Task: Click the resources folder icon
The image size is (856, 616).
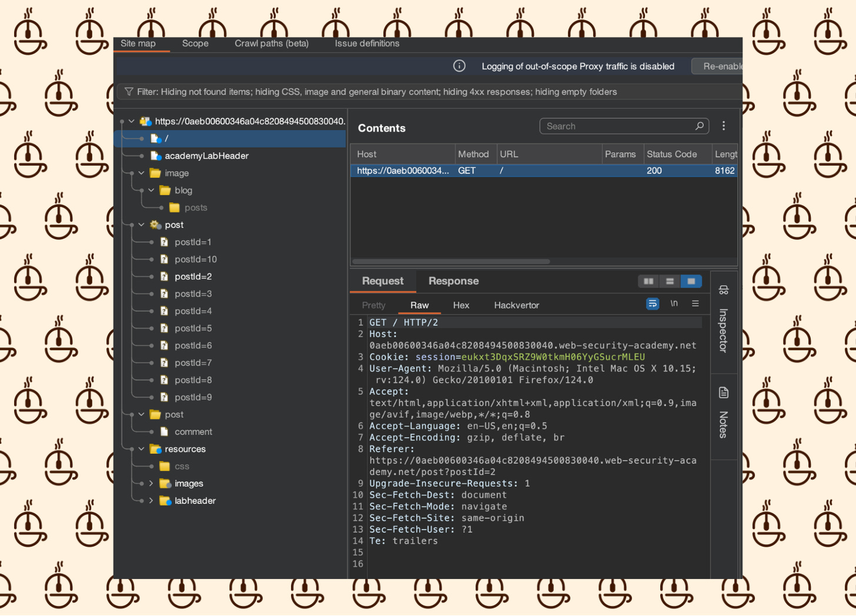Action: pyautogui.click(x=156, y=449)
